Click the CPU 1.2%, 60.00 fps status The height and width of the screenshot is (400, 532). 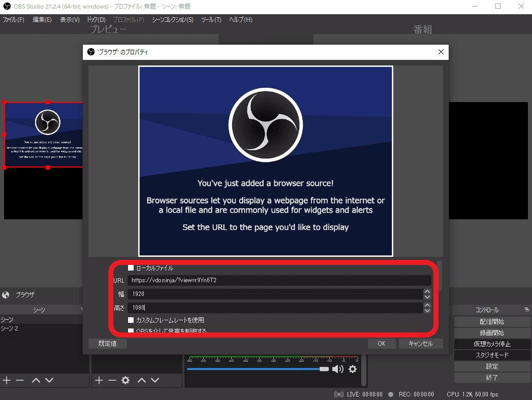pos(472,394)
